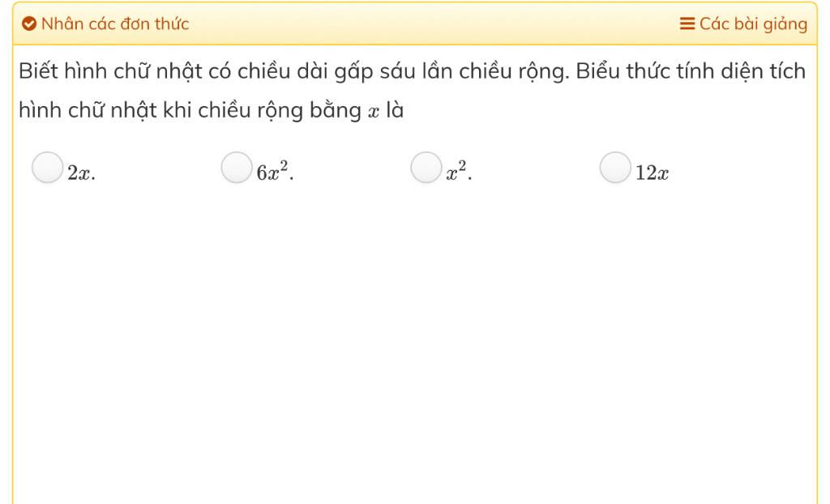
Task: Select the radio button for answer 2x
Action: [48, 167]
